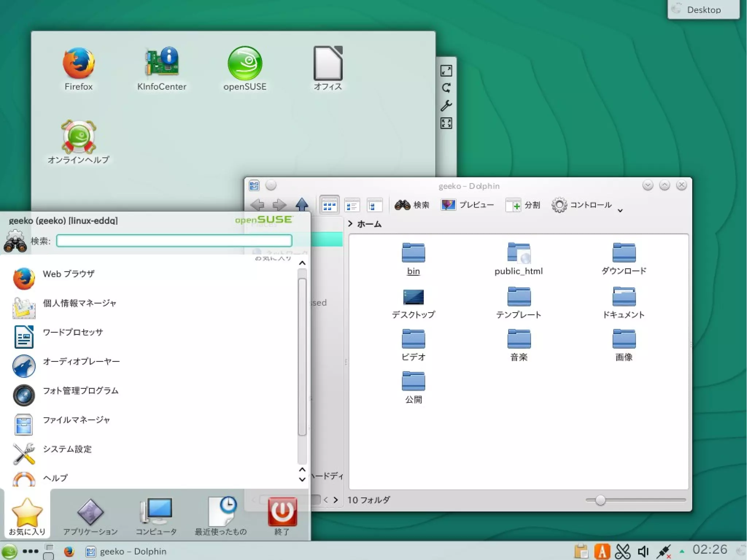Image resolution: width=747 pixels, height=560 pixels.
Task: Toggle プレビュー in Dolphin toolbar
Action: tap(467, 205)
